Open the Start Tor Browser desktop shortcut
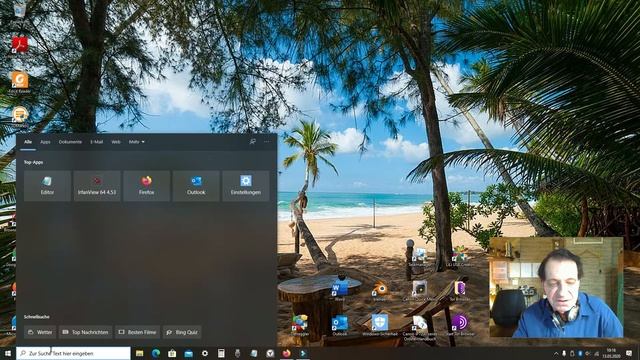This screenshot has width=640, height=360. click(460, 325)
